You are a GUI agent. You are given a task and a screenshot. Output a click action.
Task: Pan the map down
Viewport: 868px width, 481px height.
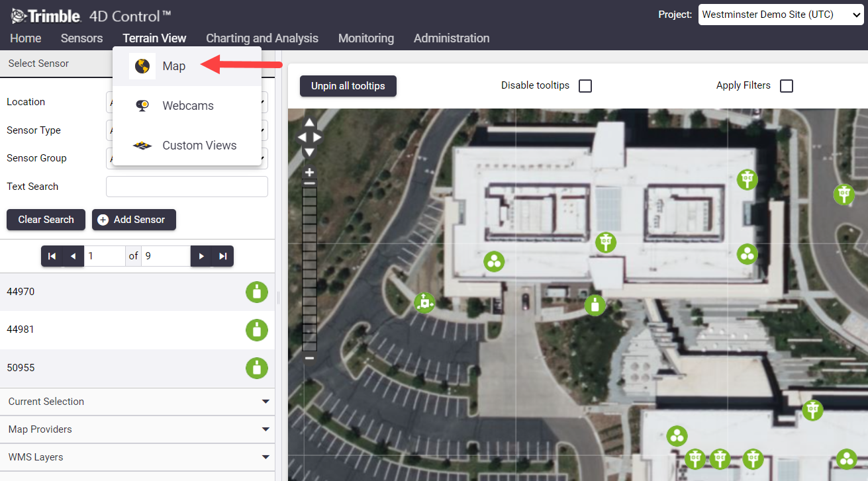point(309,152)
